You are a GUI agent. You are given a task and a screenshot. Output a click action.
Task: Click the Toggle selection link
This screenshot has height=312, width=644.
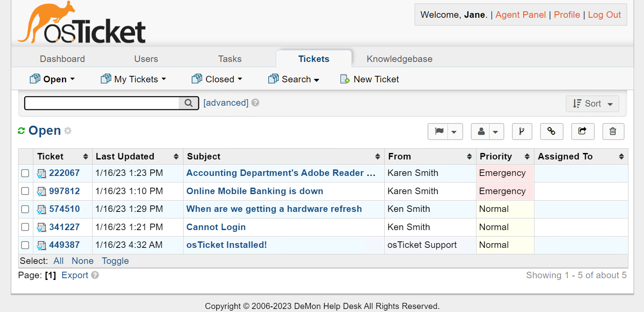tap(115, 261)
